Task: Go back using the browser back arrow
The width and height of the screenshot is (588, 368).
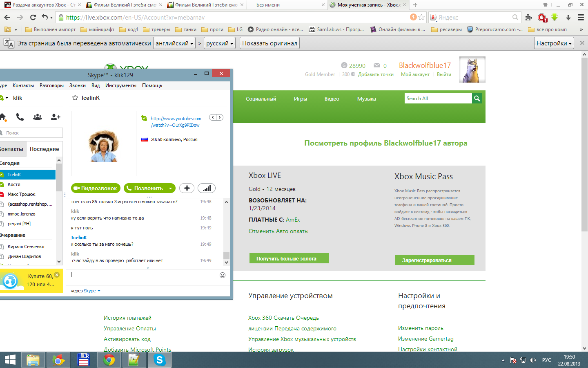Action: tap(7, 17)
